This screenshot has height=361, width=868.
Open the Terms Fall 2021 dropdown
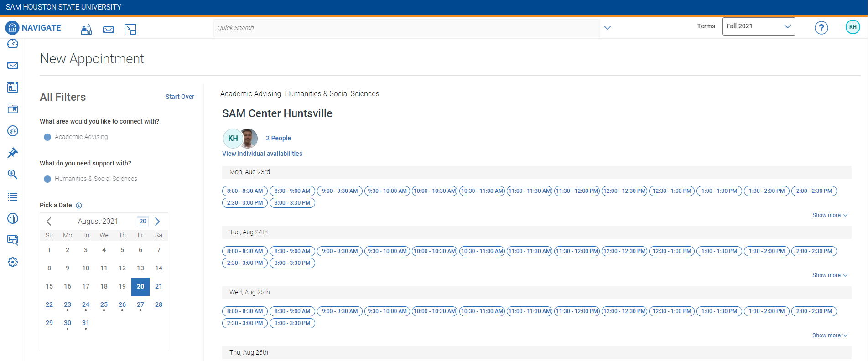tap(758, 26)
